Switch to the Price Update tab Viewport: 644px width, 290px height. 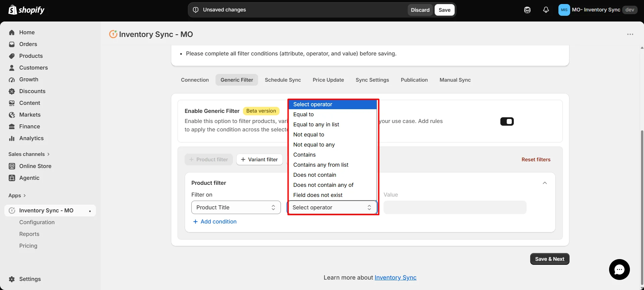point(328,80)
